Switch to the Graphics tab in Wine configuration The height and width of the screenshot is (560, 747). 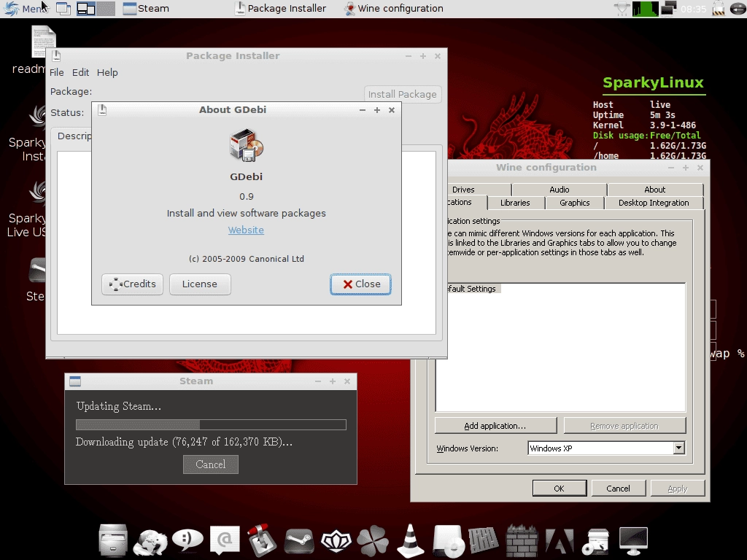[574, 203]
